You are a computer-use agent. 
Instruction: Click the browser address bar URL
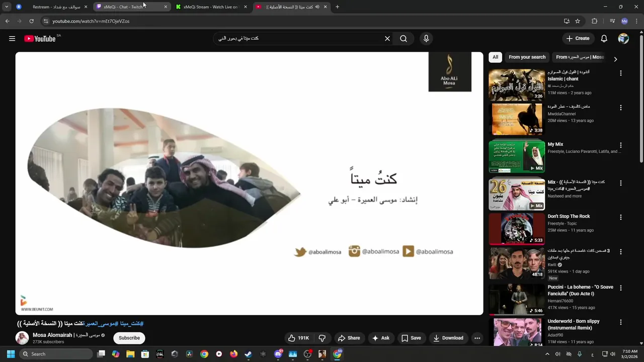pyautogui.click(x=91, y=21)
